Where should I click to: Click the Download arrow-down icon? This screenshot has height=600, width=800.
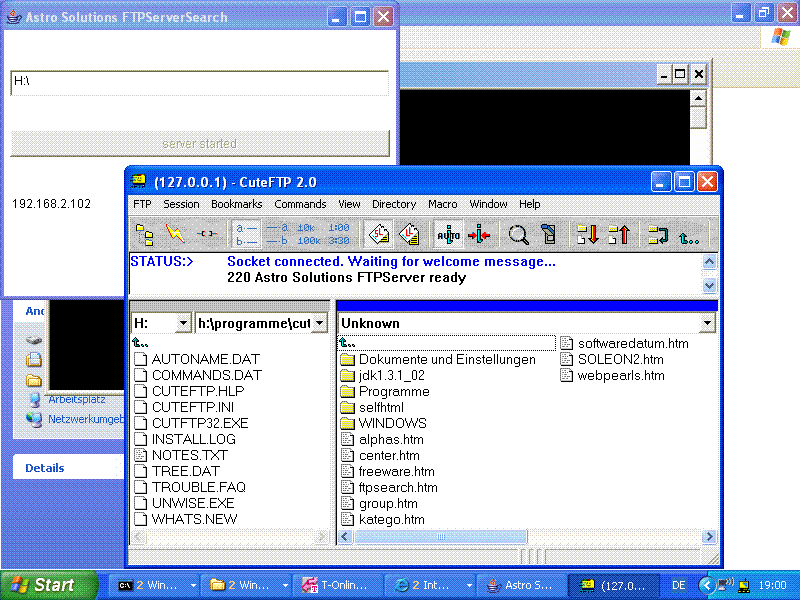[588, 234]
